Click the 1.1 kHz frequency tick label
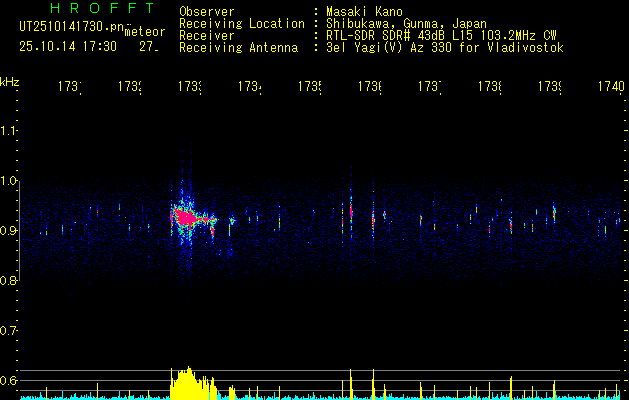Screen dimensions: 629x400 click(9, 130)
